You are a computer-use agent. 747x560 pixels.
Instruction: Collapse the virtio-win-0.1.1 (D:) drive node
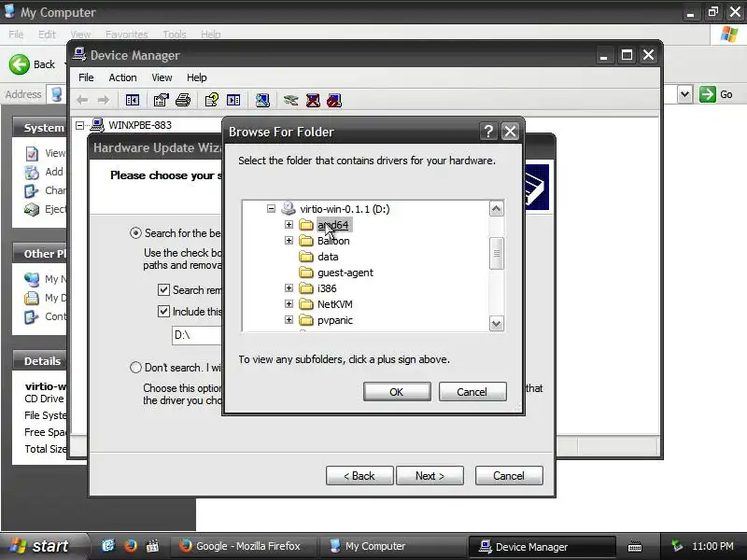(271, 208)
